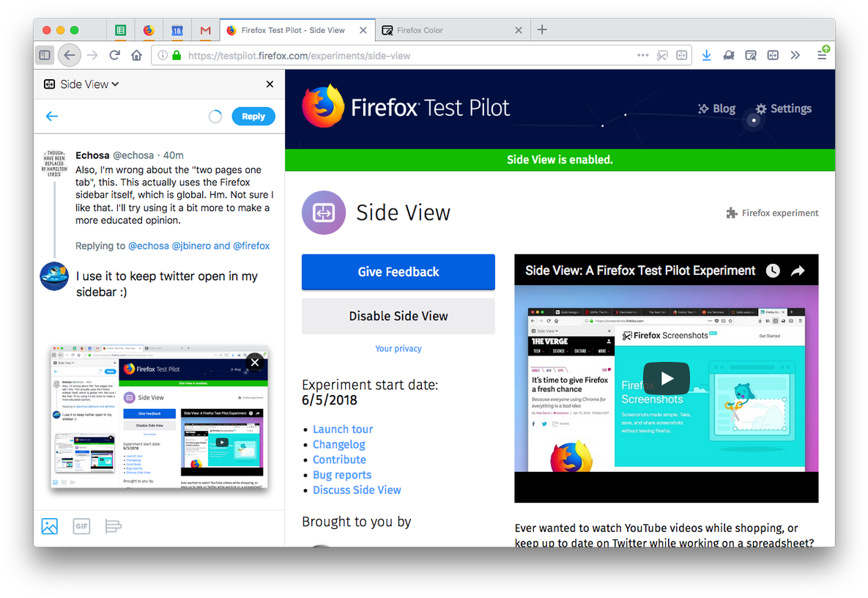Go back with the browser back arrow
The image size is (868, 598).
pyautogui.click(x=69, y=56)
